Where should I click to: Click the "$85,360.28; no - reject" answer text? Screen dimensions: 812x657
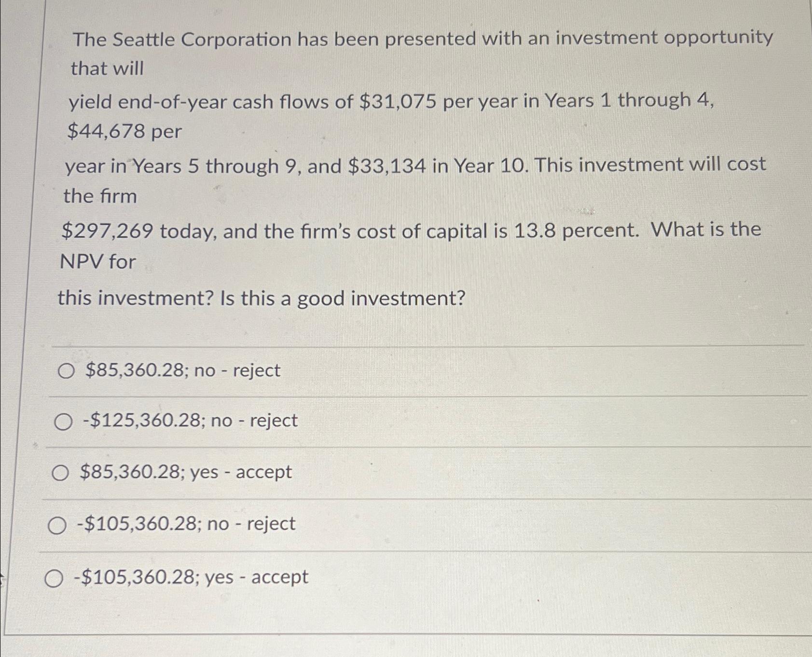(x=183, y=370)
